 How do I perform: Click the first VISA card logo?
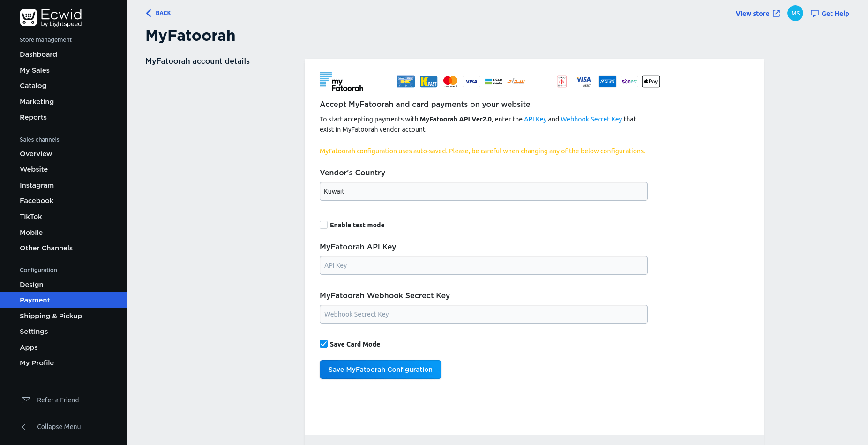pyautogui.click(x=471, y=82)
